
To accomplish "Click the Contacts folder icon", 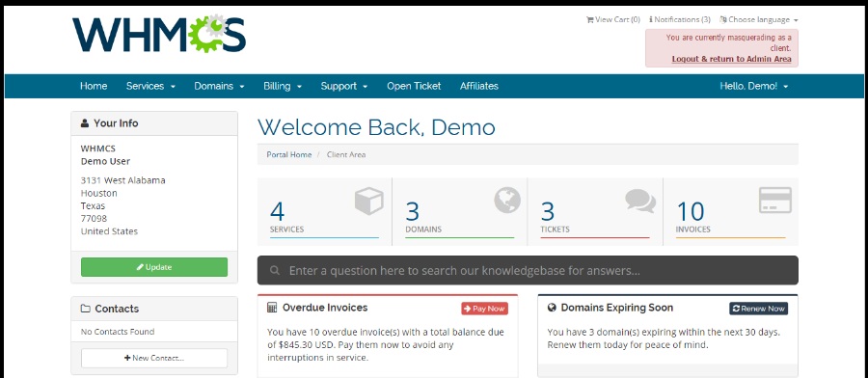I will (85, 309).
